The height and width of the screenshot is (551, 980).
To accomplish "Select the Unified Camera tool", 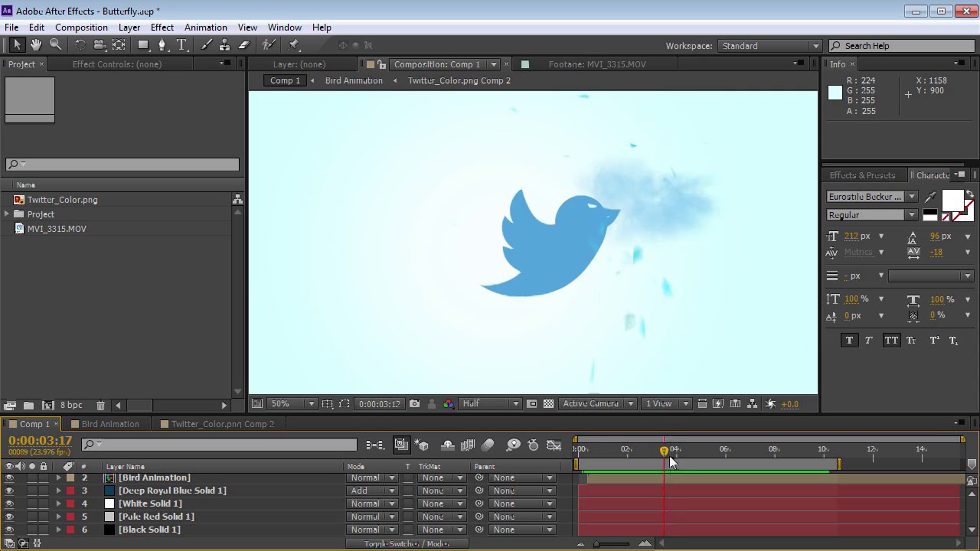I will [100, 45].
